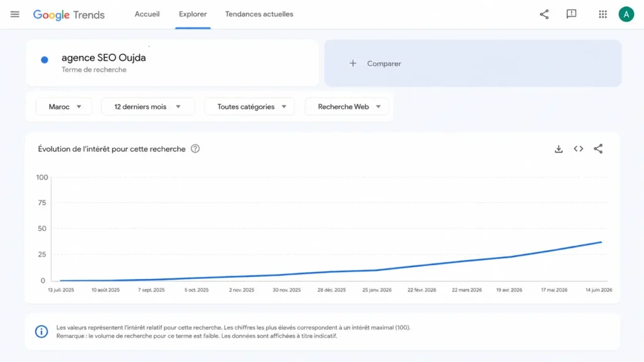Click the 19 avr. 2026 axis label

click(x=509, y=290)
